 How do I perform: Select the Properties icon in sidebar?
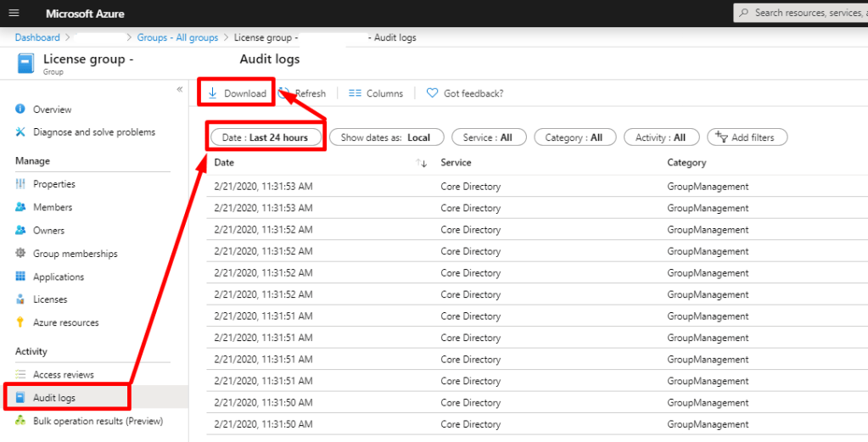[20, 184]
